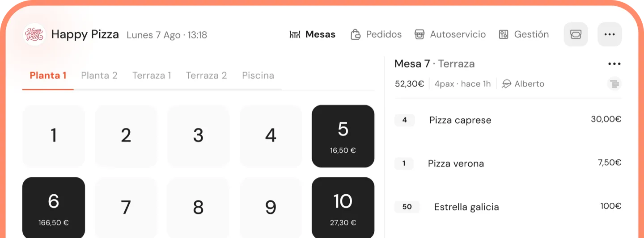Open table 10 with 27,30 €

click(x=343, y=208)
